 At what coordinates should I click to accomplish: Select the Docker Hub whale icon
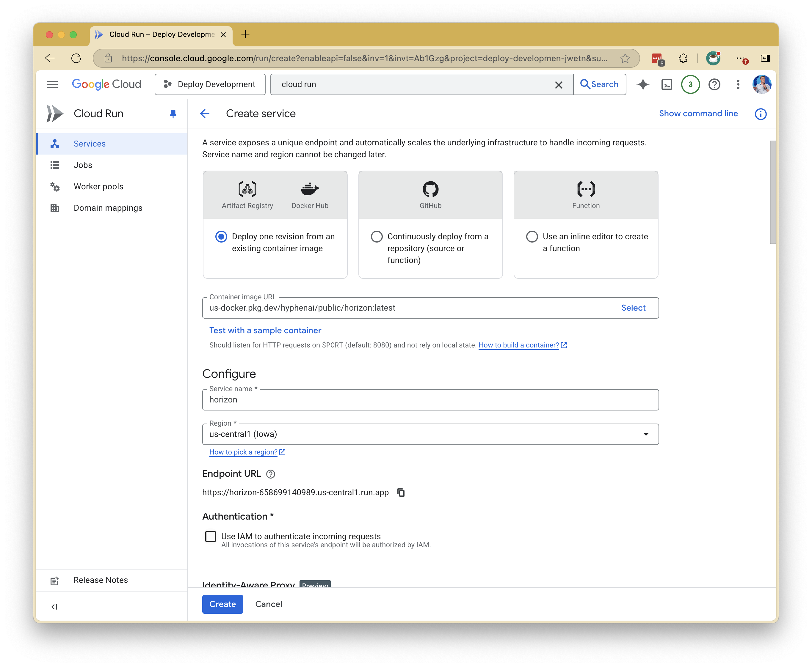click(310, 189)
